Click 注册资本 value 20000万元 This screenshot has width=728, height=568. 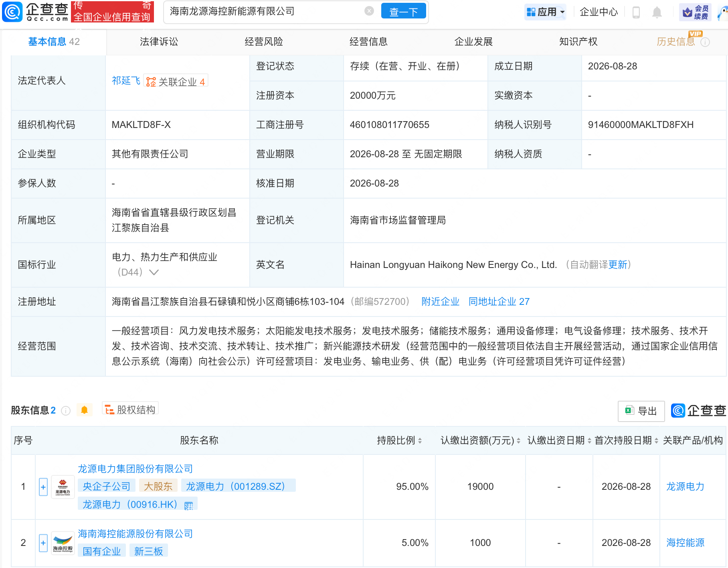[372, 95]
